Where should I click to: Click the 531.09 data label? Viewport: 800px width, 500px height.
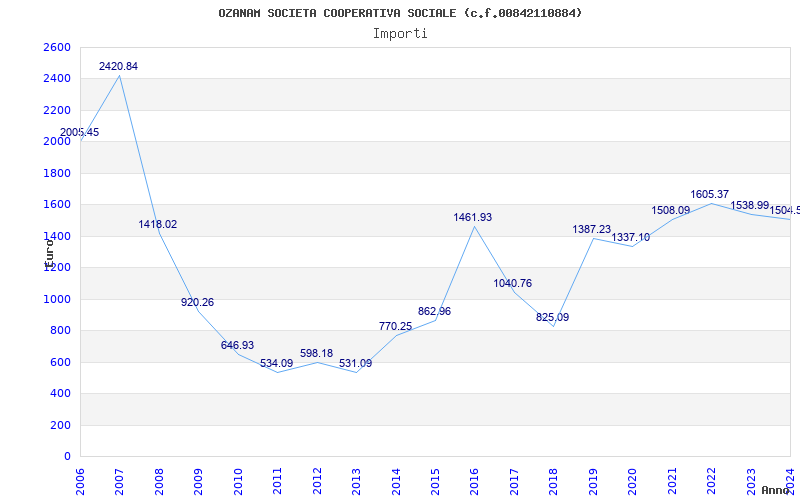click(x=356, y=363)
